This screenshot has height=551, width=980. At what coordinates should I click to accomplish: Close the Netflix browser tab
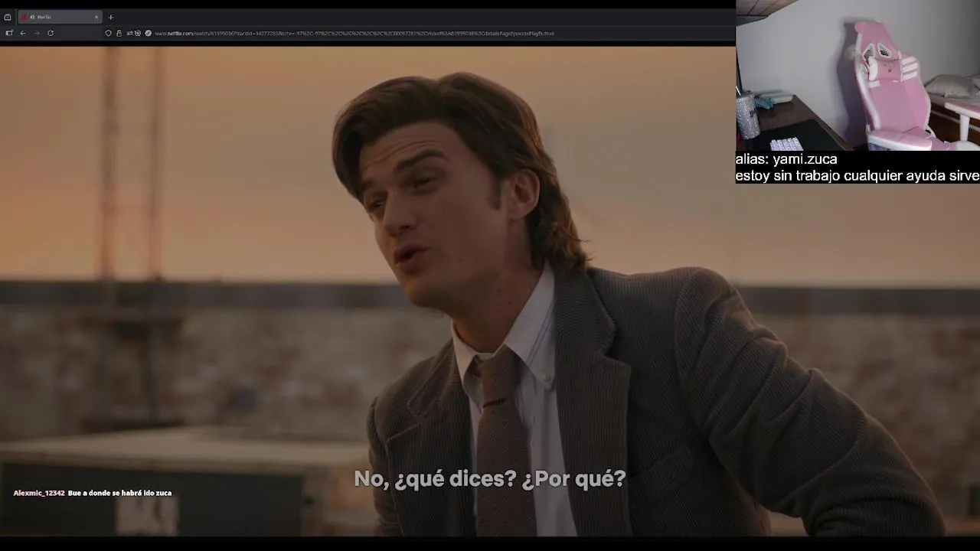(96, 17)
